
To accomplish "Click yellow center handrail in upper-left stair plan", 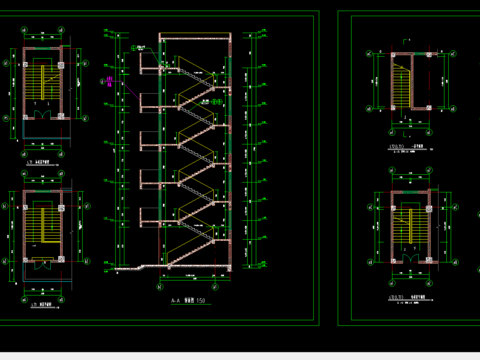I will (42, 82).
